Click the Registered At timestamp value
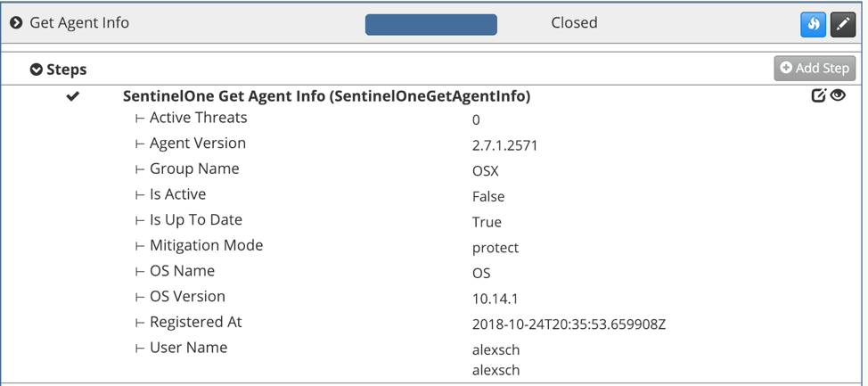The width and height of the screenshot is (868, 386). coord(569,324)
